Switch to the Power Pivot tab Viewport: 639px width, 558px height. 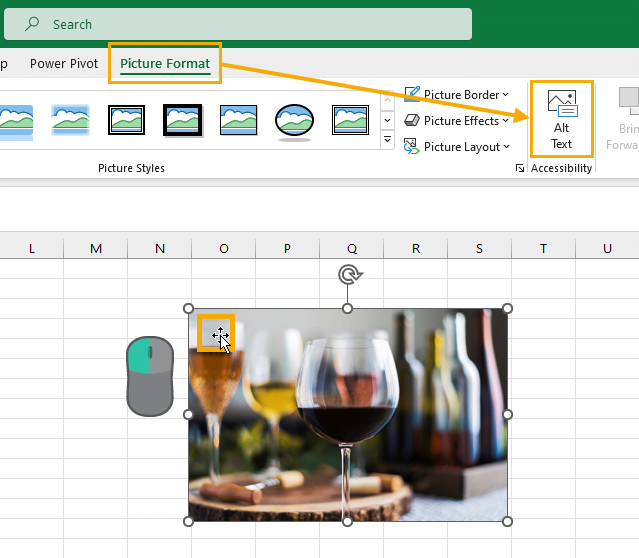(64, 64)
